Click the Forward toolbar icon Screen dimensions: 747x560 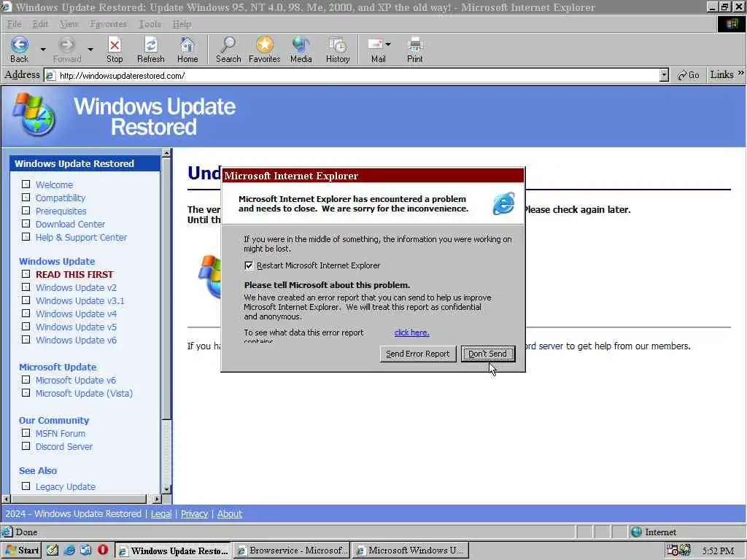coord(66,49)
